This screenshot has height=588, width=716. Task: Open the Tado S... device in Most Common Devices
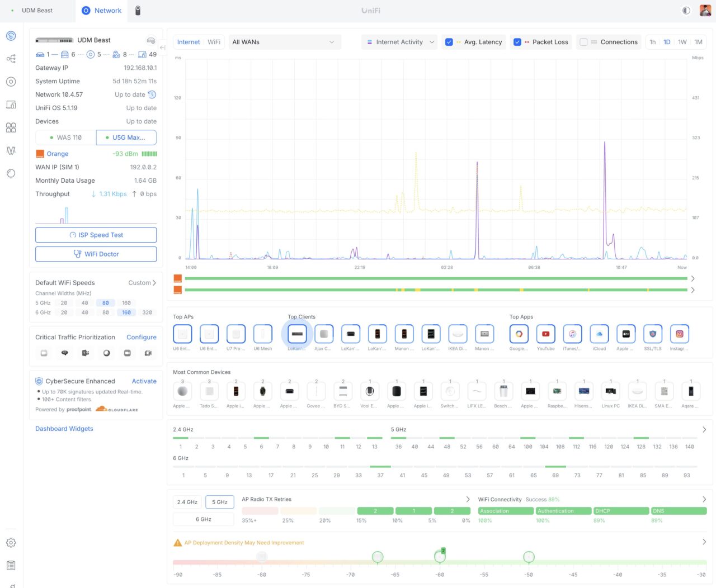pos(209,391)
